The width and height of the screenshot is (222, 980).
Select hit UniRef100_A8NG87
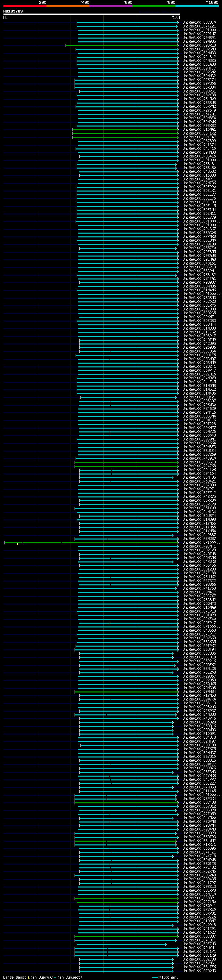(199, 539)
